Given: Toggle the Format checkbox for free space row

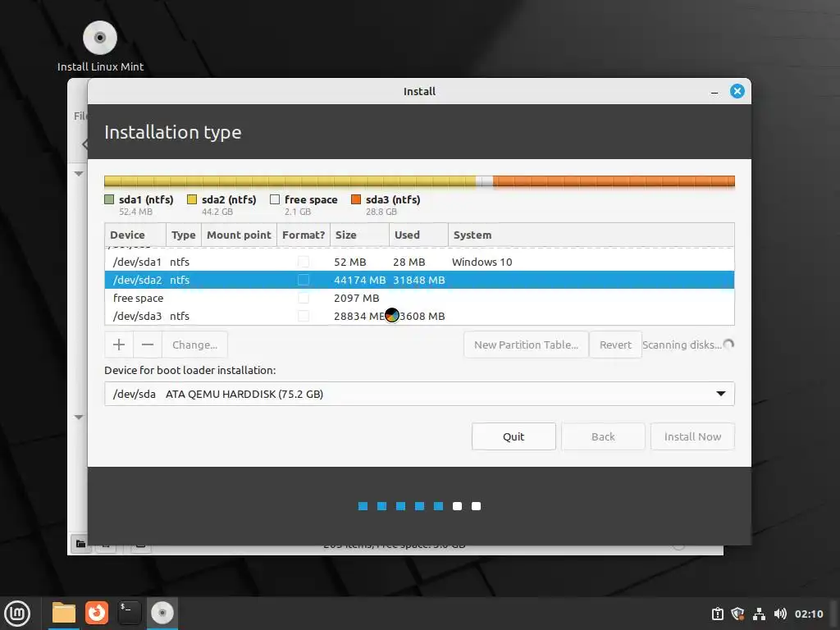Looking at the screenshot, I should tap(304, 298).
